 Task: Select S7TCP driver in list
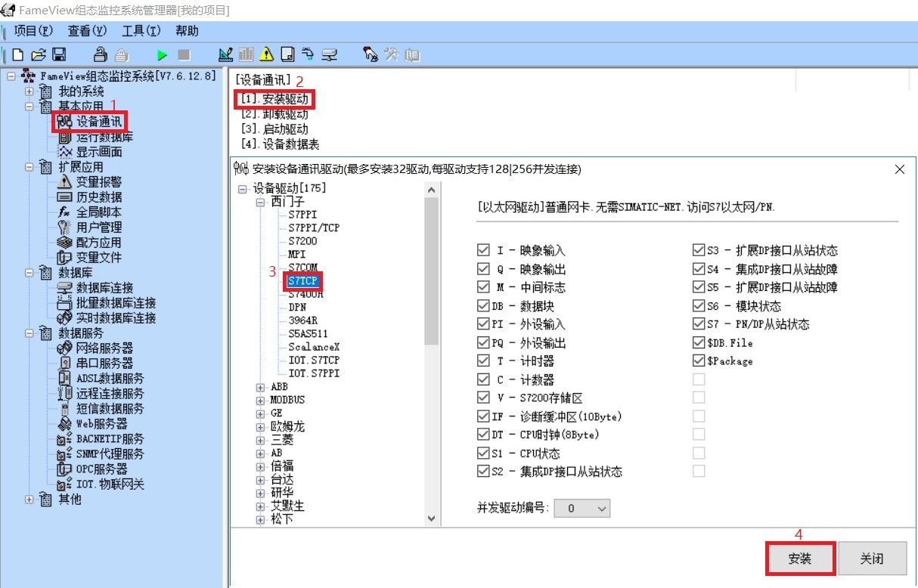click(x=303, y=281)
